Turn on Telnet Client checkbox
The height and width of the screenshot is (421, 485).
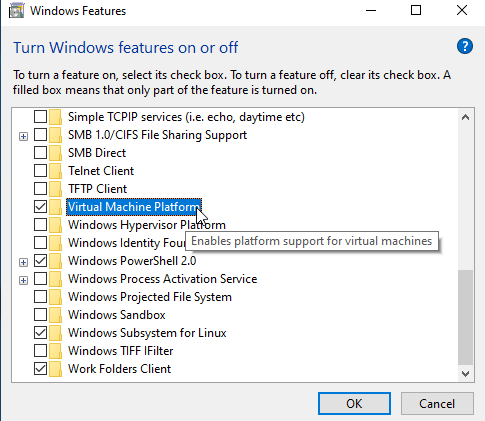[40, 171]
